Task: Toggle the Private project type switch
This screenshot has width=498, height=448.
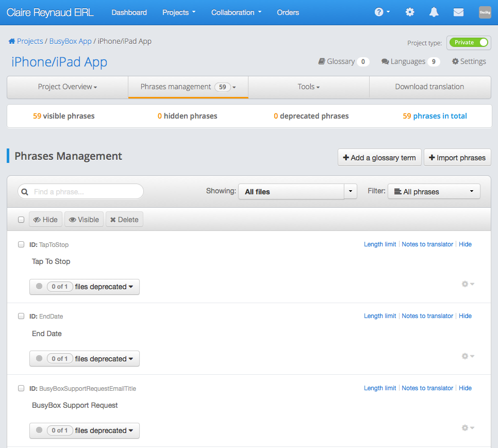Action: (469, 43)
